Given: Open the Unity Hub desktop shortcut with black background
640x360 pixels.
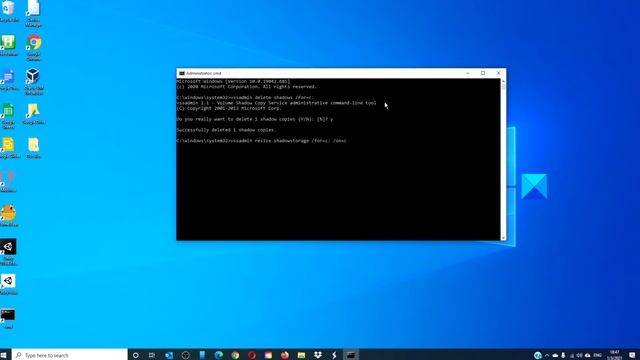Looking at the screenshot, I should pyautogui.click(x=8, y=252).
